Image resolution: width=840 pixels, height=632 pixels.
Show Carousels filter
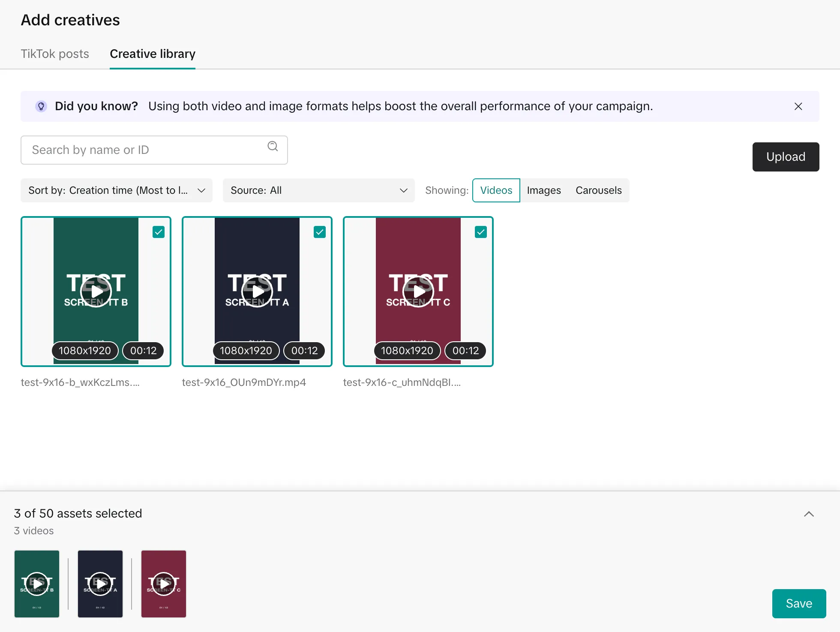click(x=599, y=190)
